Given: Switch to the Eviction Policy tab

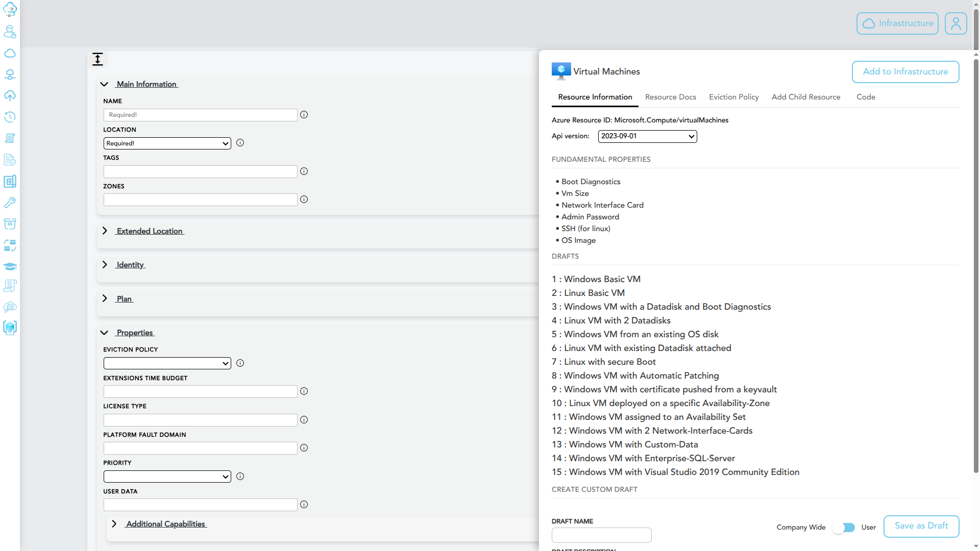Looking at the screenshot, I should pos(733,97).
